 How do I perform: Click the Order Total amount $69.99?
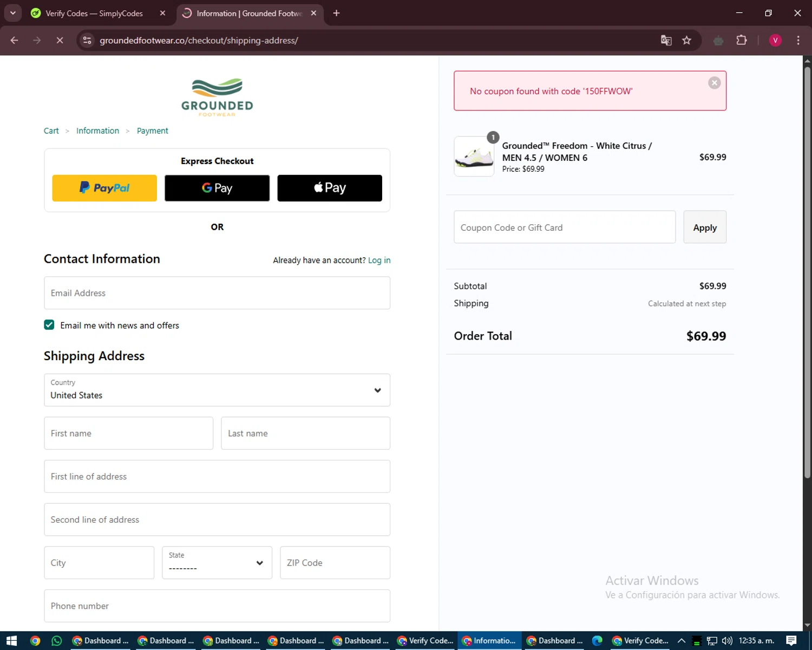coord(706,336)
